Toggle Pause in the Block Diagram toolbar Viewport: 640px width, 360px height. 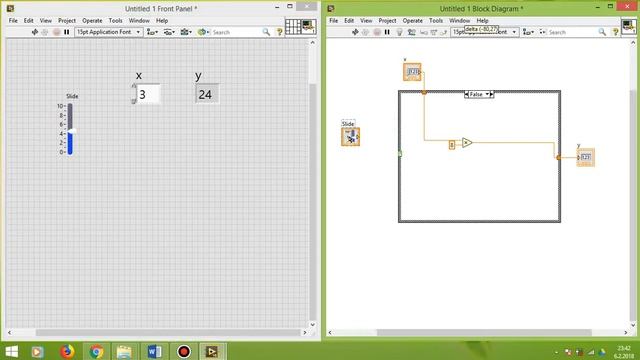point(387,32)
